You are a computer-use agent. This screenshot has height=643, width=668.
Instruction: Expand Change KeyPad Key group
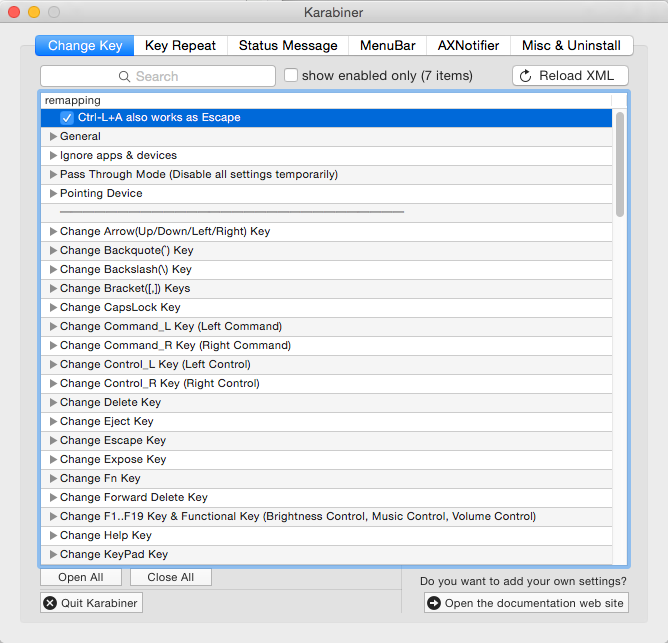point(53,554)
